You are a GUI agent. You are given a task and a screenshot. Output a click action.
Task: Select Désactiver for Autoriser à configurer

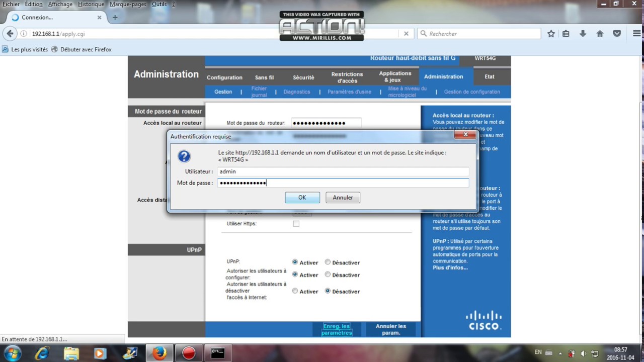328,275
